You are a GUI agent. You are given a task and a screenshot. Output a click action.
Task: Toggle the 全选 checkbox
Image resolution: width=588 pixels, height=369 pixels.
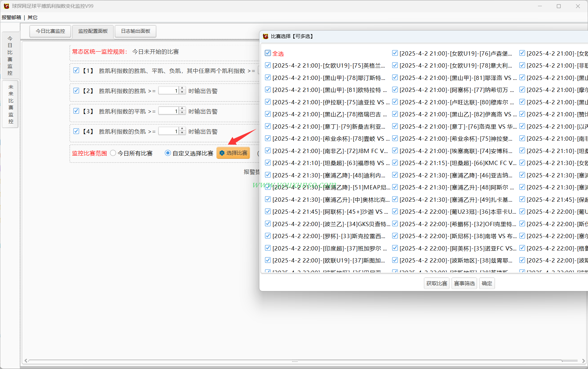pyautogui.click(x=268, y=53)
